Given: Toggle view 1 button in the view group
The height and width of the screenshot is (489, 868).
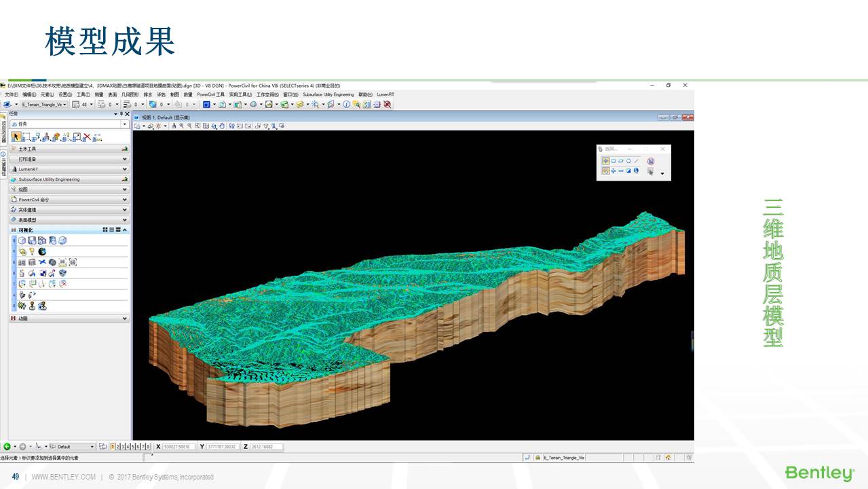Looking at the screenshot, I should click(x=112, y=447).
